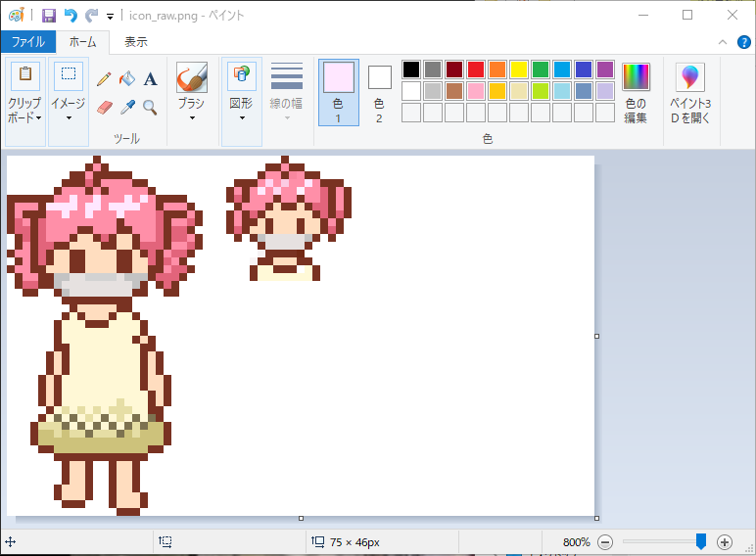Pick the indigo color swatch

tap(584, 69)
